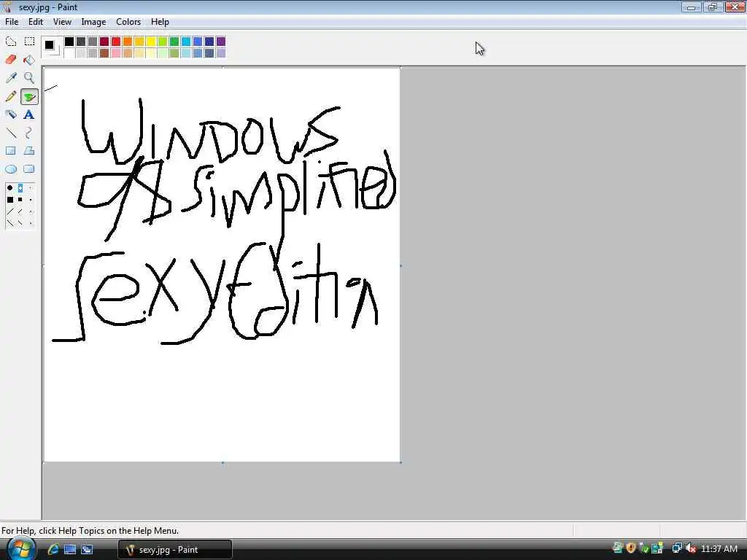The width and height of the screenshot is (747, 560).
Task: Open the Image menu
Action: pos(93,22)
